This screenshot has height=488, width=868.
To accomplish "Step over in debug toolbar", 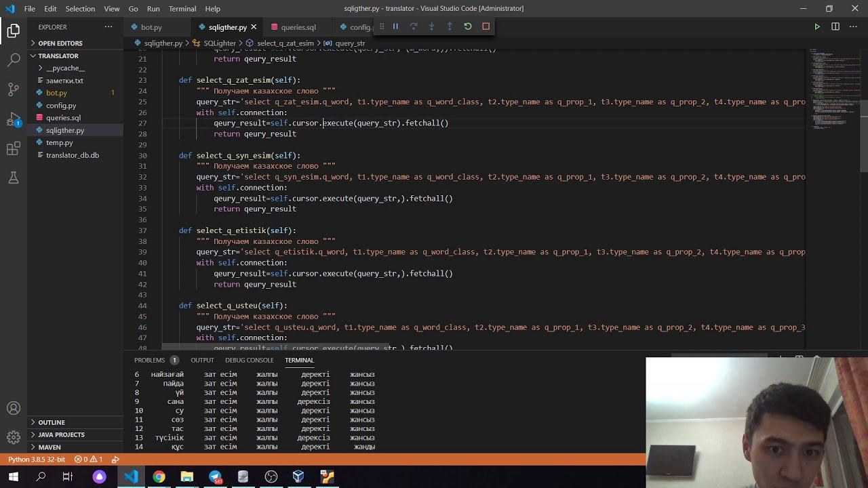I will (414, 26).
